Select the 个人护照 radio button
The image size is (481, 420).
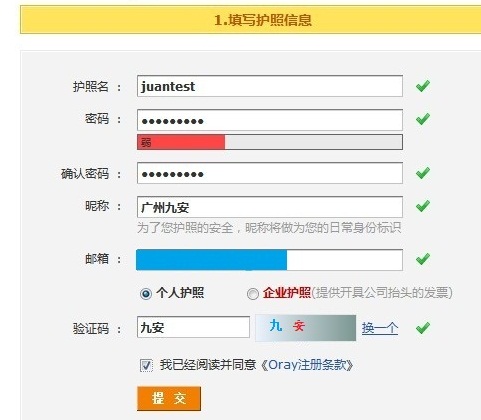click(146, 294)
